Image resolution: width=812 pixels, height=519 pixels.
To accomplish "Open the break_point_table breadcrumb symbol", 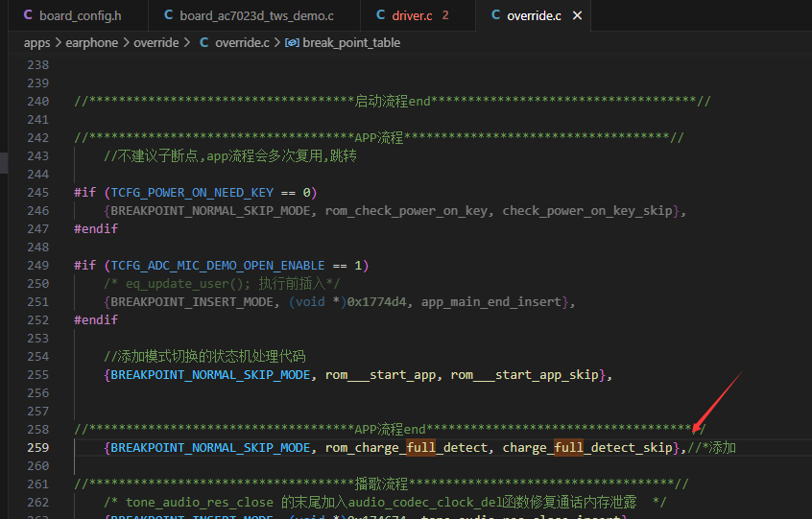I will click(351, 42).
